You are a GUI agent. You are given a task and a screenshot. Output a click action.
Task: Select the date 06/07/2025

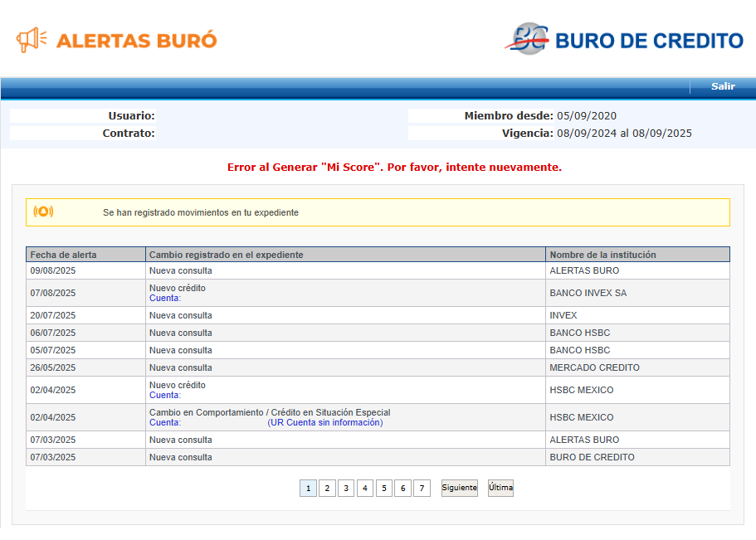[53, 333]
